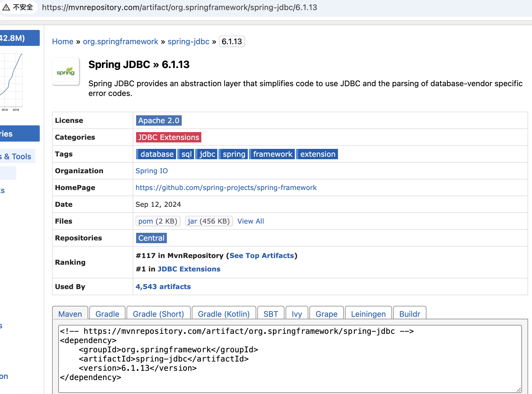Image resolution: width=532 pixels, height=394 pixels.
Task: Click the Spring logo thumbnail
Action: 66,72
